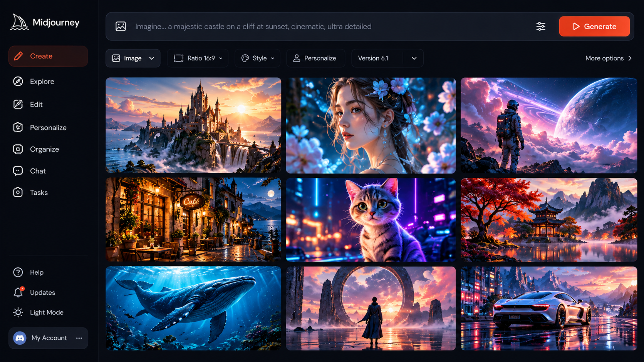Screen dimensions: 644x362
Task: Click the Midjourney sailboat logo
Action: click(x=19, y=22)
